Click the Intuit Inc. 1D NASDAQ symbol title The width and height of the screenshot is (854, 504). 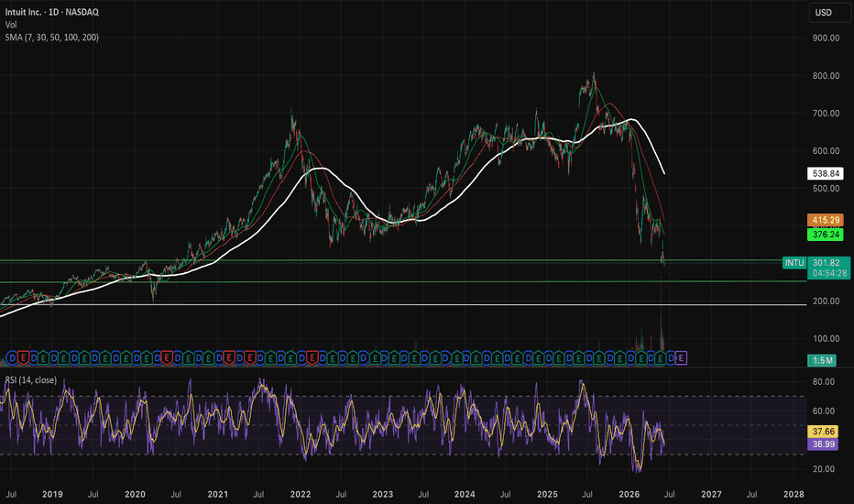52,12
